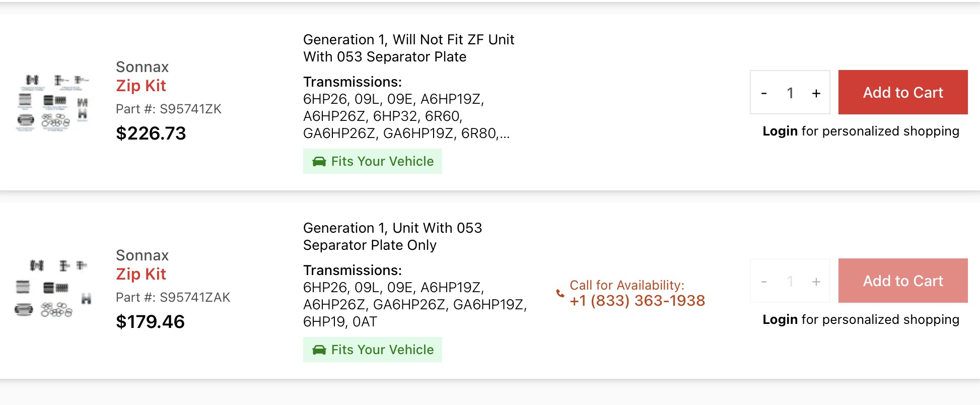Click the car icon in the second Fits Your Vehicle badge
This screenshot has width=980, height=405.
(319, 350)
